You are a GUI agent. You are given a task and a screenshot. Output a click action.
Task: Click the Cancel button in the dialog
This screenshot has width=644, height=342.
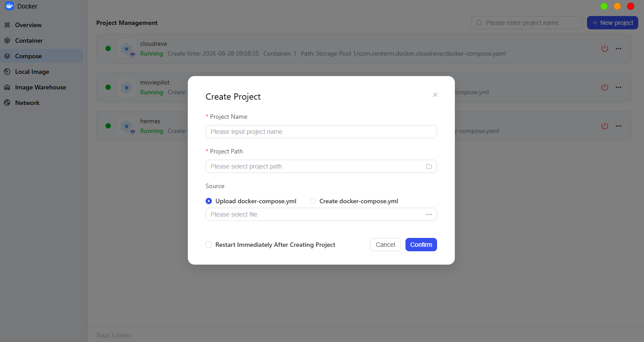(385, 245)
